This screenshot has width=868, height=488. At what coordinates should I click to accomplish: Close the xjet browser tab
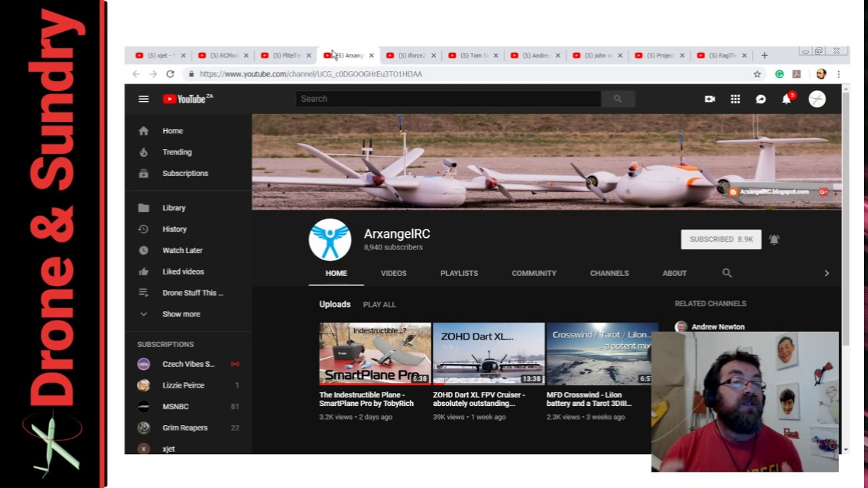[x=184, y=56]
